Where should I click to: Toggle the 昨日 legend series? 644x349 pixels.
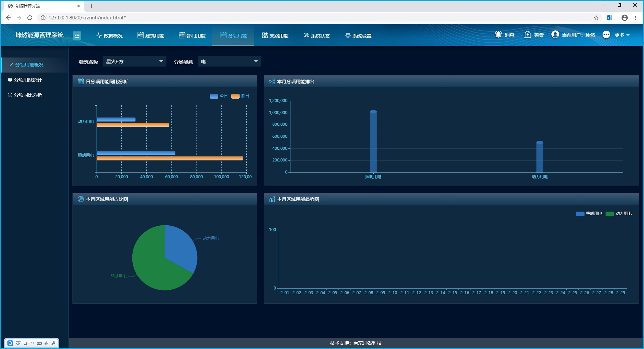[235, 96]
